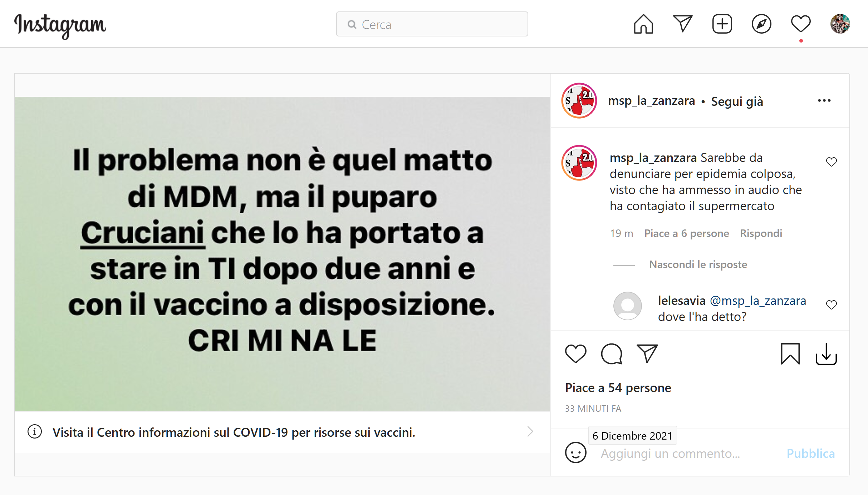Like the post with large heart
This screenshot has height=495, width=868.
pos(576,353)
